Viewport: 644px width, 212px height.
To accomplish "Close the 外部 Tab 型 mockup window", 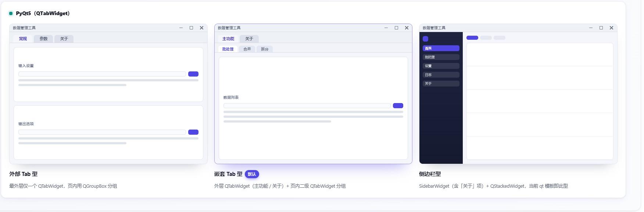I will coord(201,28).
